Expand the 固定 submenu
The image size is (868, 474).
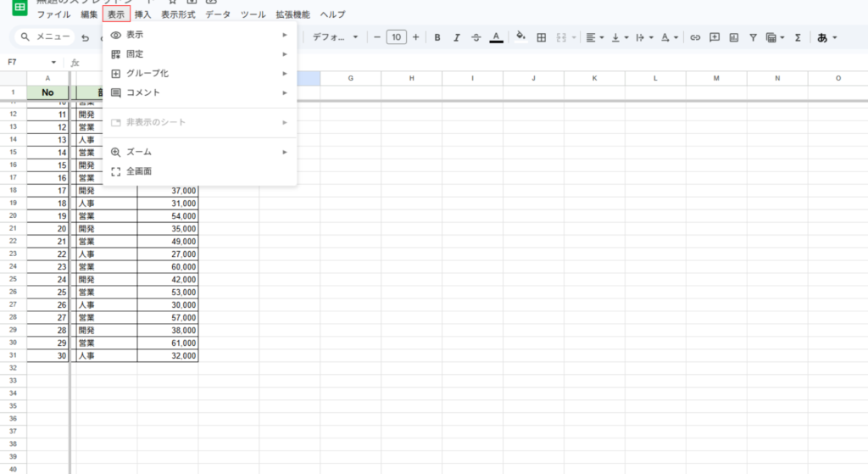(x=200, y=54)
